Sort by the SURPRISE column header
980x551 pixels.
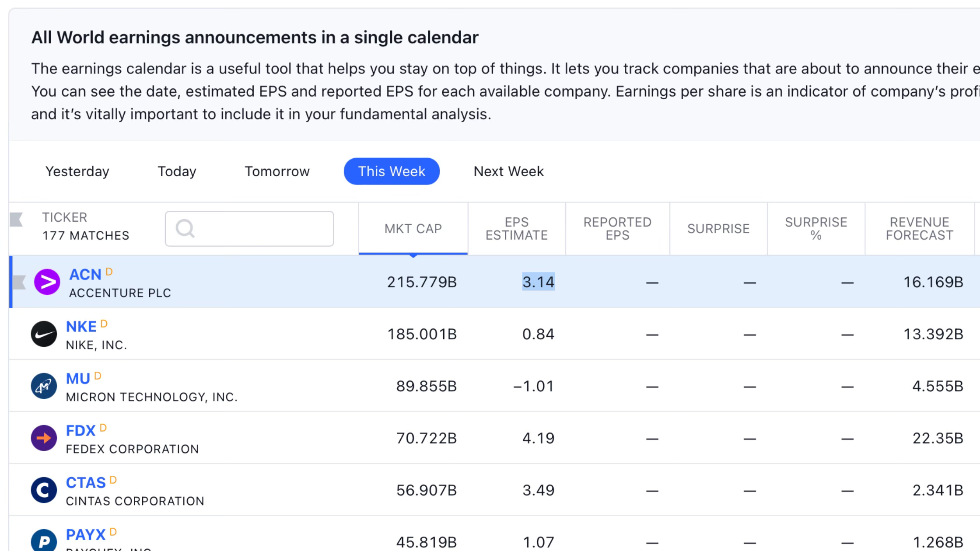point(718,229)
